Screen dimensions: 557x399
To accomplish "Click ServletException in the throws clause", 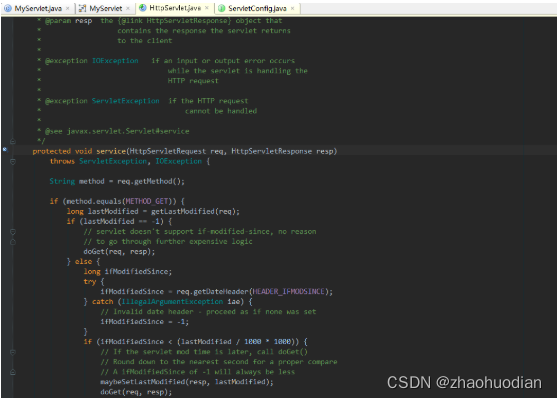I will coord(113,161).
